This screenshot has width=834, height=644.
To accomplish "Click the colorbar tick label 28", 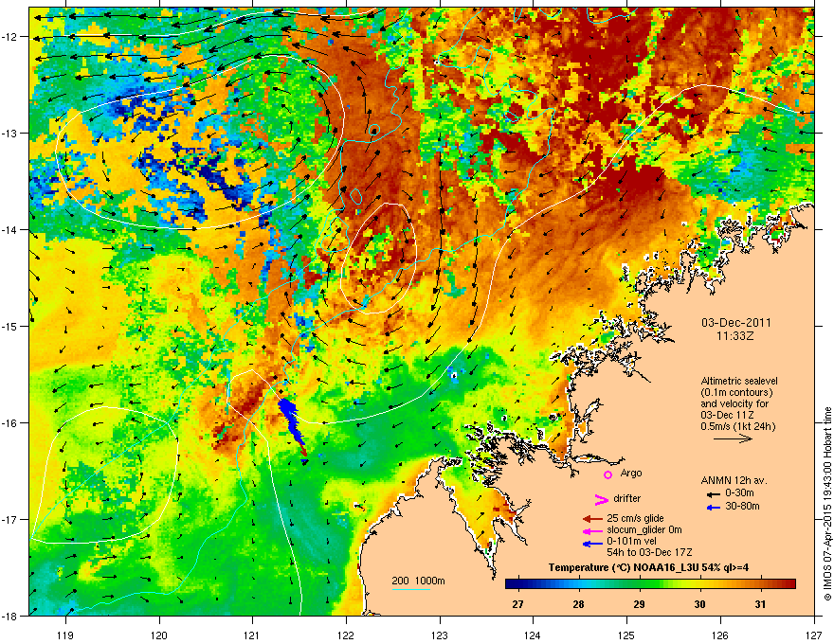I will point(578,604).
